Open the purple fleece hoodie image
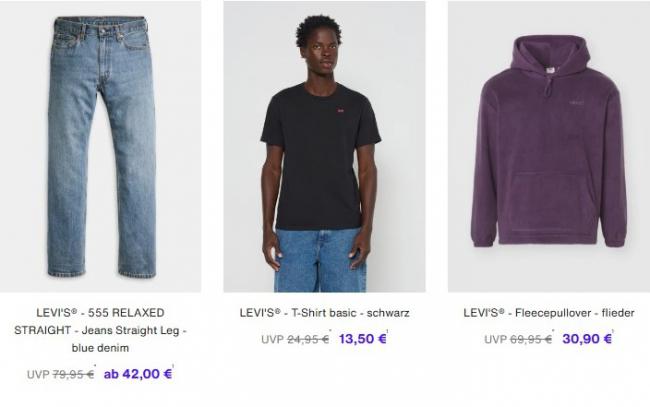 [x=549, y=146]
